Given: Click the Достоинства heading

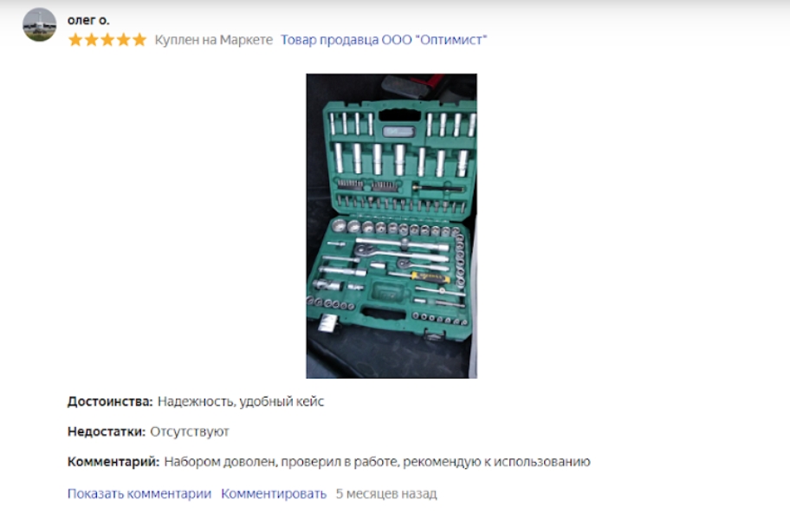Looking at the screenshot, I should [110, 401].
